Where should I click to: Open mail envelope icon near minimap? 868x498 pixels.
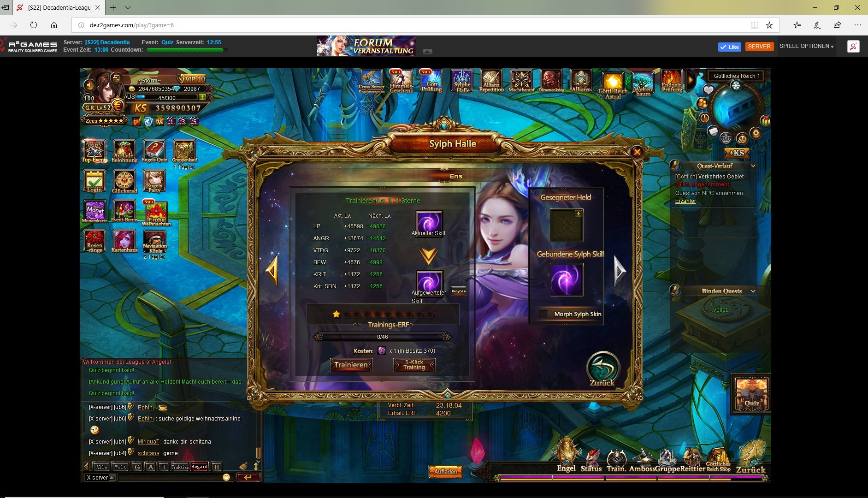pos(713,131)
